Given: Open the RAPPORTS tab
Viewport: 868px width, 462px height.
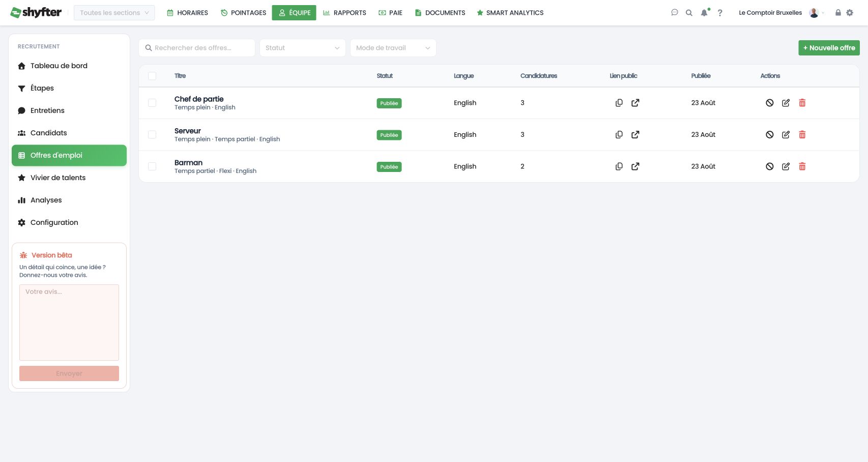Looking at the screenshot, I should [x=344, y=13].
